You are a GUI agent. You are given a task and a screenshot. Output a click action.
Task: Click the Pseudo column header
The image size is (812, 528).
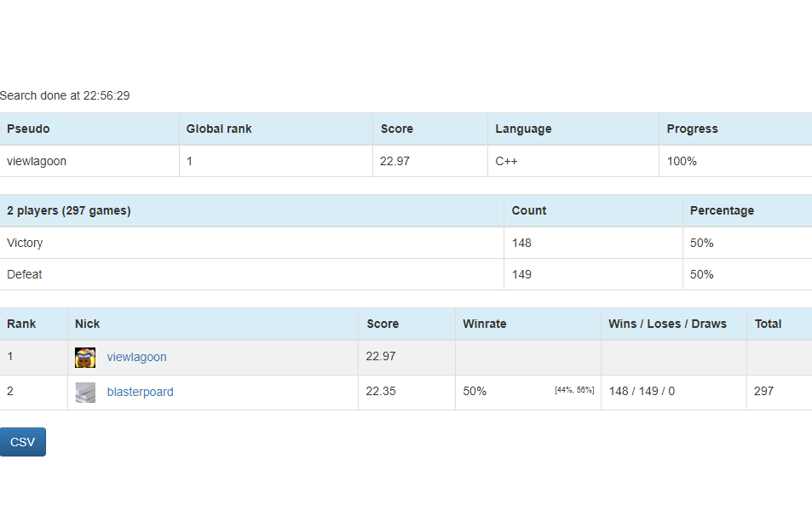[28, 129]
